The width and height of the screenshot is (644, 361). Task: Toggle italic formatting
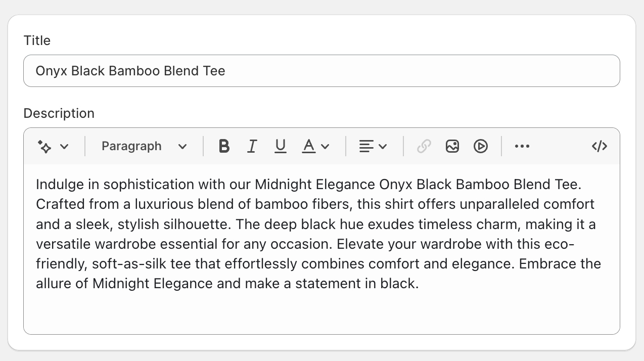coord(252,146)
